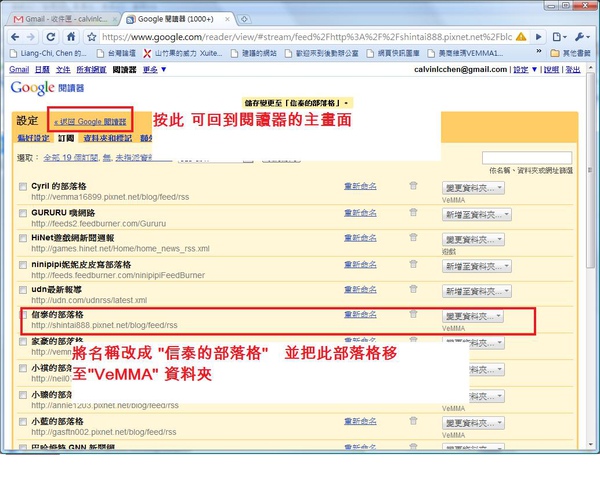Expand the 更多 ▼ menu in Google bar

click(154, 69)
